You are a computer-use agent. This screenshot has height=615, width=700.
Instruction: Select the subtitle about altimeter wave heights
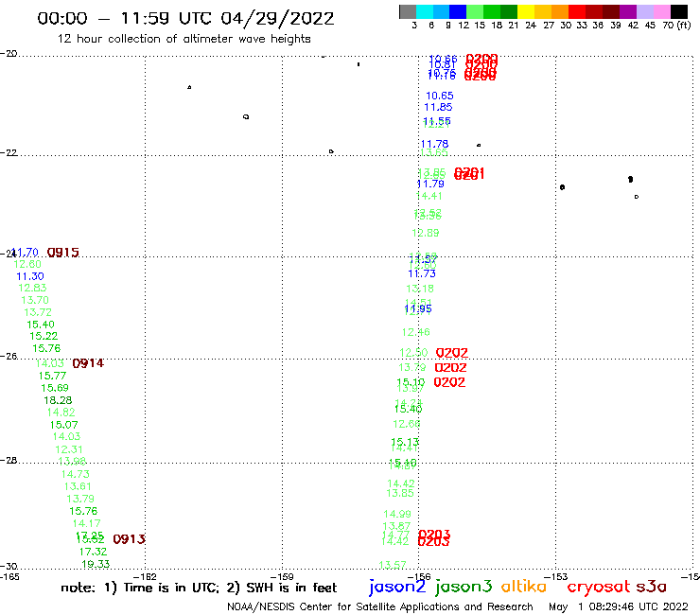click(184, 39)
